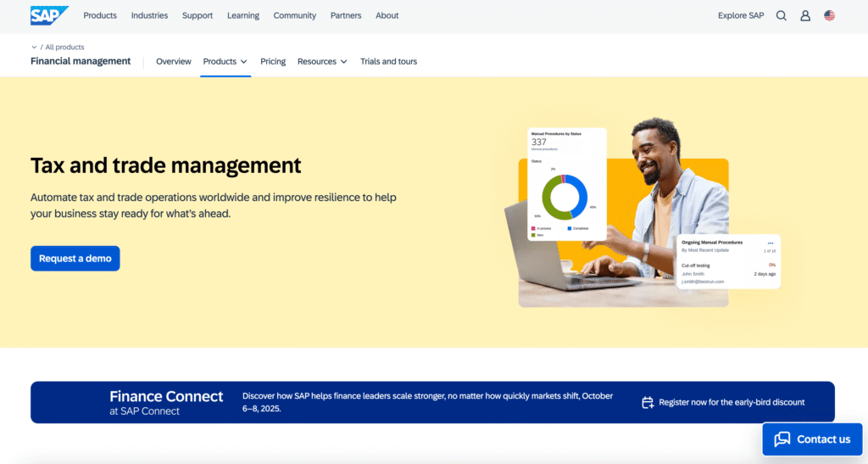Open the Learning menu
This screenshot has height=464, width=868.
coord(243,15)
